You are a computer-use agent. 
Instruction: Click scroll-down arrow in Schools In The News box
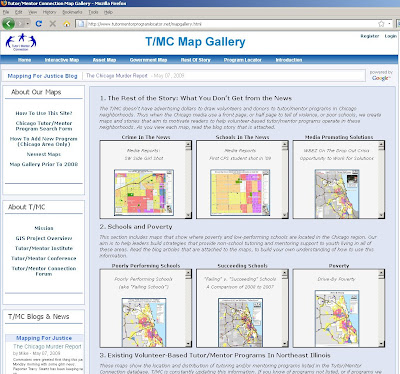click(285, 215)
